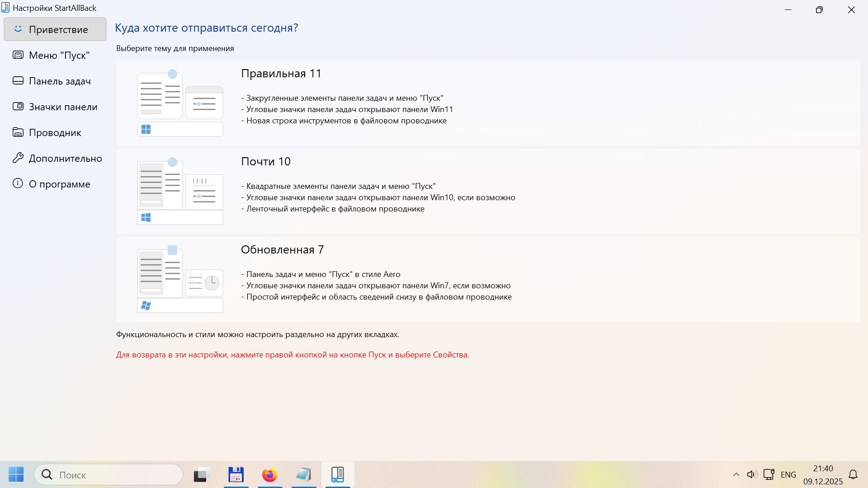Click the wrench icon for Advanced settings
Image resolution: width=868 pixels, height=488 pixels.
[x=18, y=158]
